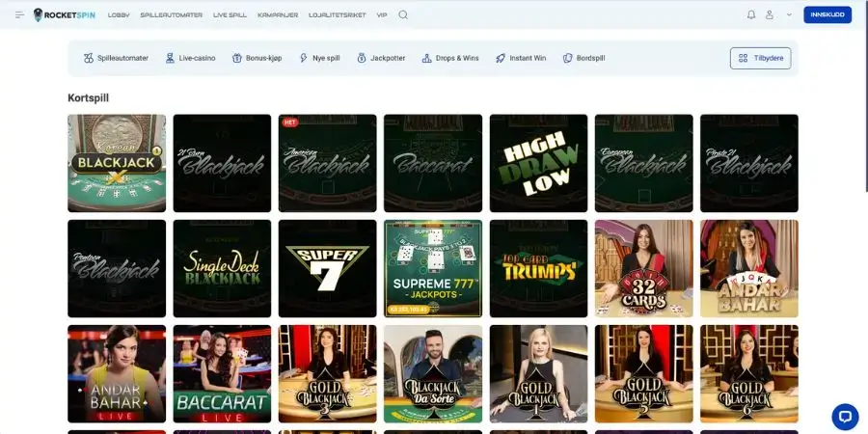Open 32 Cards live game tile

click(x=644, y=268)
